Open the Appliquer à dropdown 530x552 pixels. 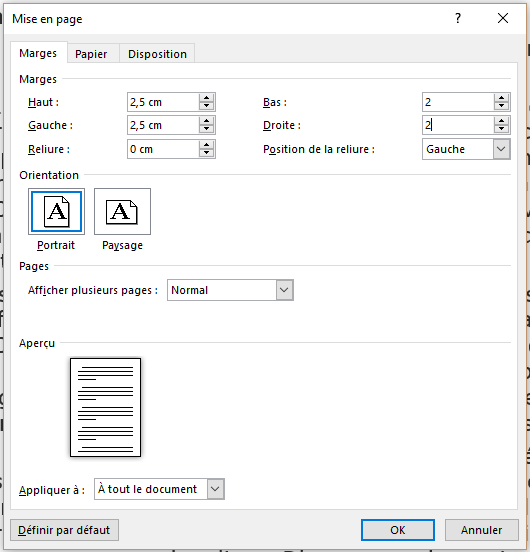215,489
